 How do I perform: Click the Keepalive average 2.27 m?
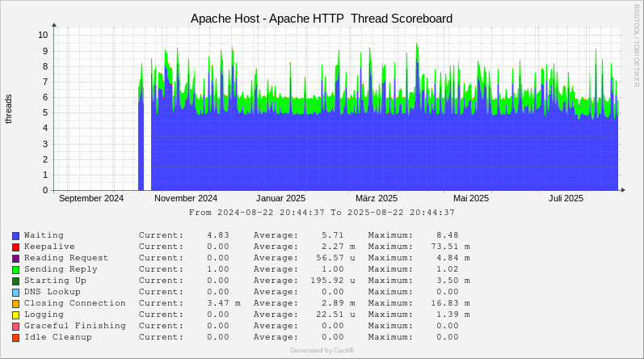coord(339,247)
